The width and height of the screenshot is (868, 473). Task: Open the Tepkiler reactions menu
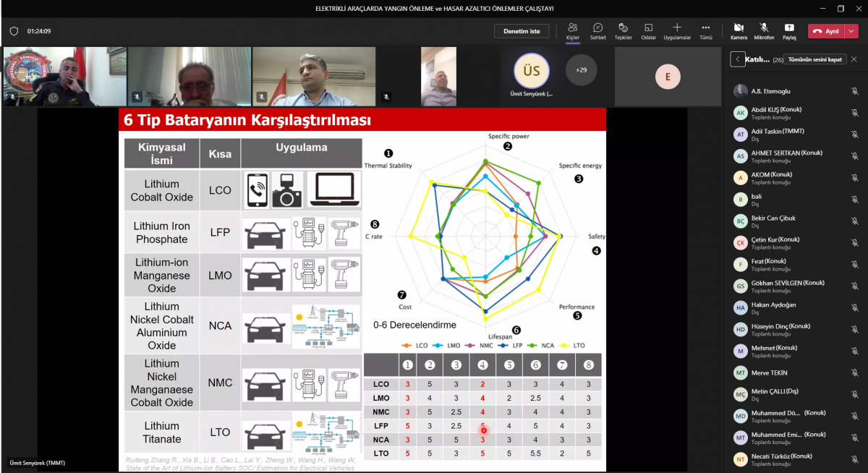[623, 31]
